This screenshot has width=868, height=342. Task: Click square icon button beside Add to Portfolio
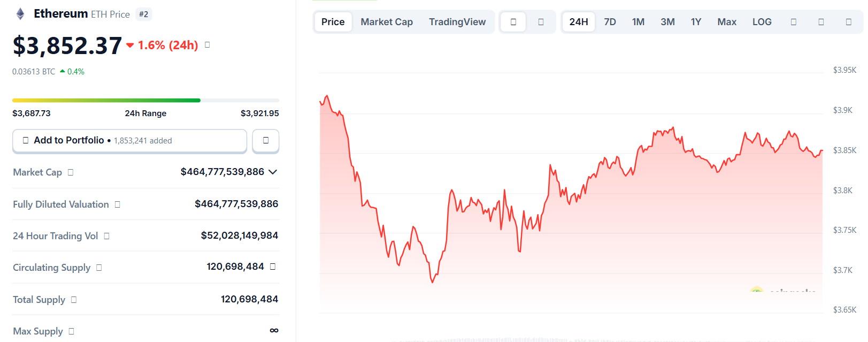click(266, 141)
